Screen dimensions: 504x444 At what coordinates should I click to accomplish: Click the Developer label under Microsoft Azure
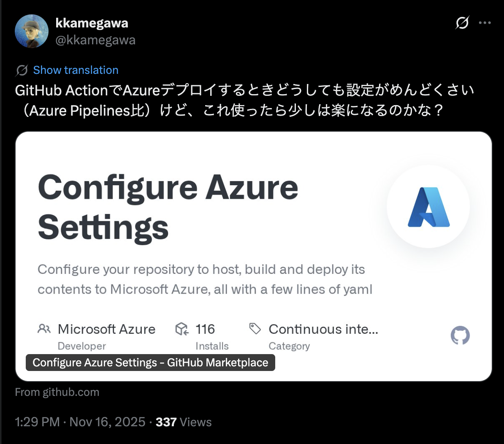[x=81, y=346]
